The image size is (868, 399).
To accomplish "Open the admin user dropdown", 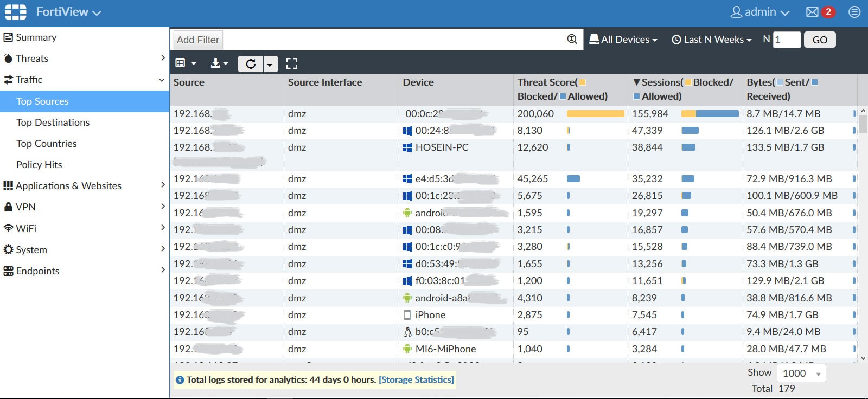I will point(759,12).
